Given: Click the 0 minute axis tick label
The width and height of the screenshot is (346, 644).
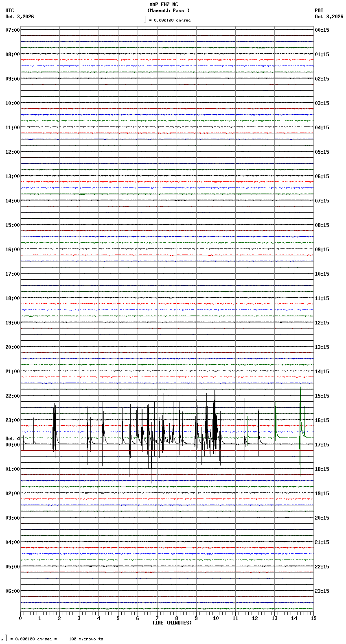Looking at the screenshot, I should (x=20, y=618).
